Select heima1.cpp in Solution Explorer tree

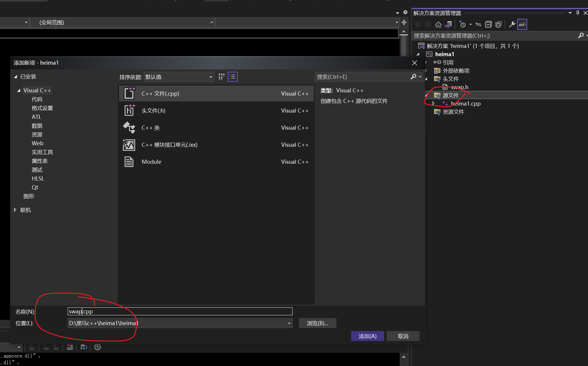(x=465, y=104)
